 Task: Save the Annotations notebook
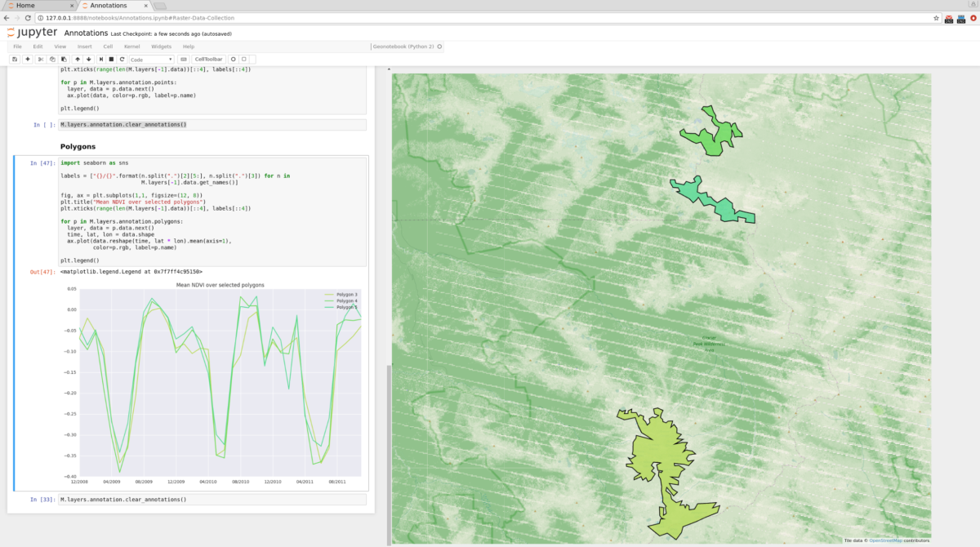tap(14, 59)
